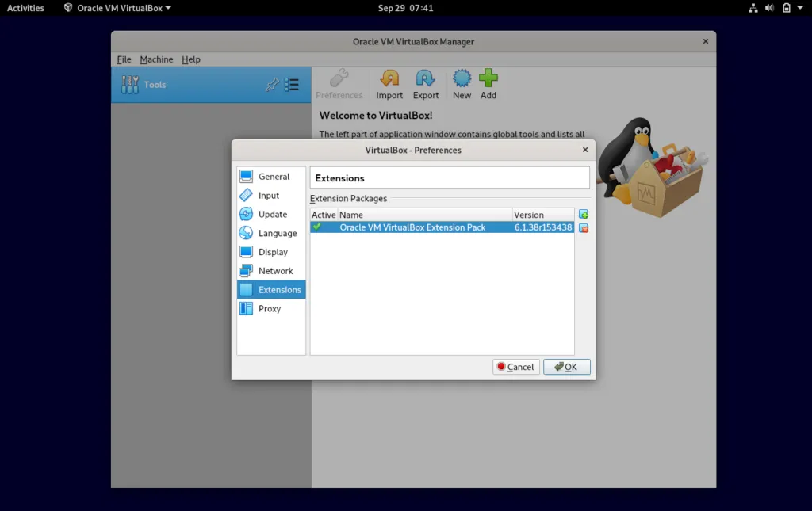This screenshot has width=812, height=511.
Task: Click the Preferences wrench toolbar icon
Action: point(339,84)
